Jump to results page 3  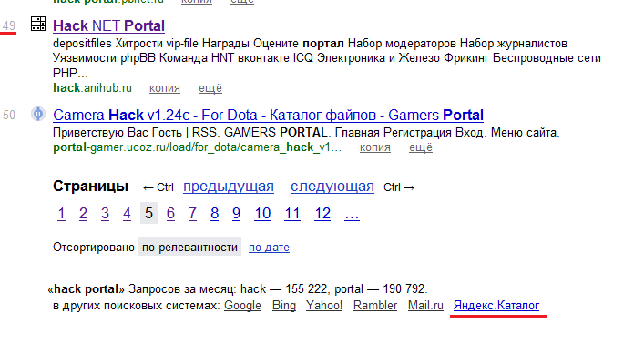(105, 213)
